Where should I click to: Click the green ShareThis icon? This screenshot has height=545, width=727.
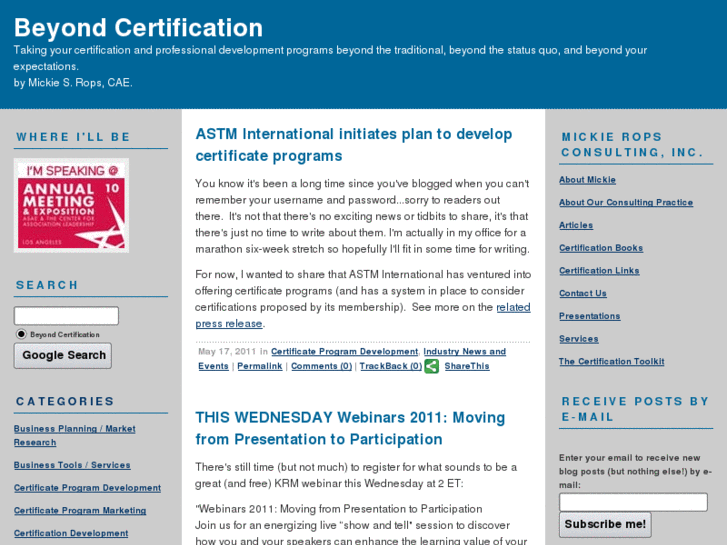[431, 366]
